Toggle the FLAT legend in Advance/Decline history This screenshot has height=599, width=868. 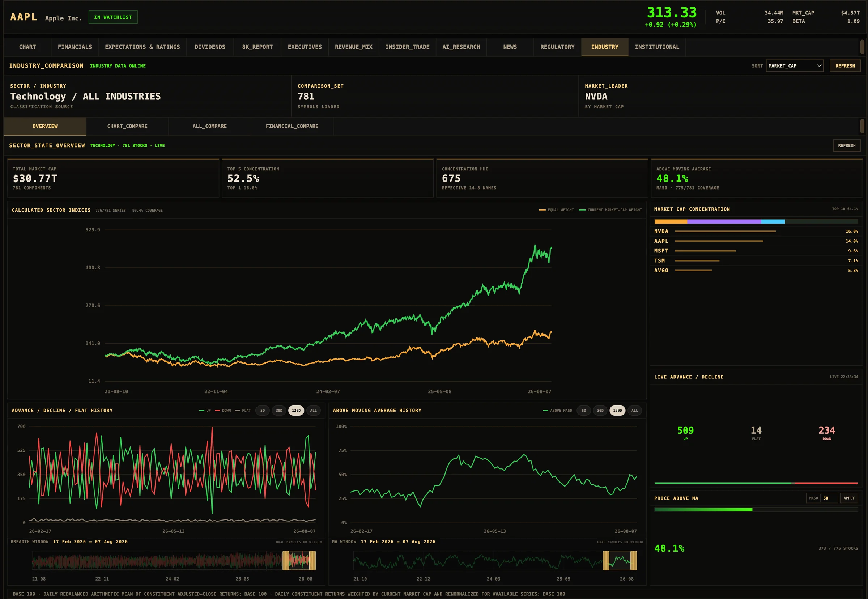click(243, 411)
